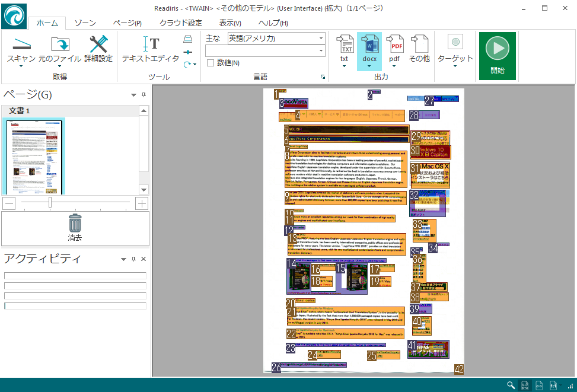Click the スキャン scanner icon
Image resolution: width=577 pixels, height=392 pixels.
tap(21, 44)
